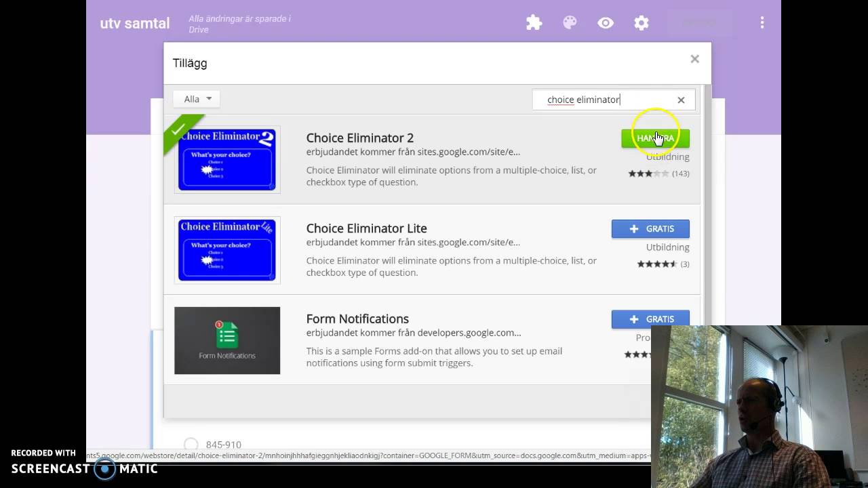Image resolution: width=868 pixels, height=488 pixels.
Task: Click the Choice Eliminator 2 star rating
Action: coord(648,174)
